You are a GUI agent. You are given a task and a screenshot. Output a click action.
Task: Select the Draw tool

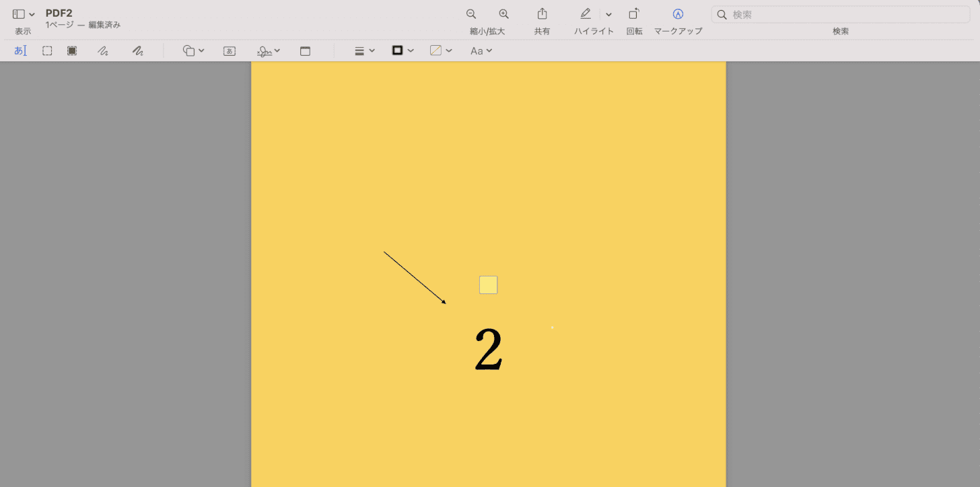tap(138, 50)
